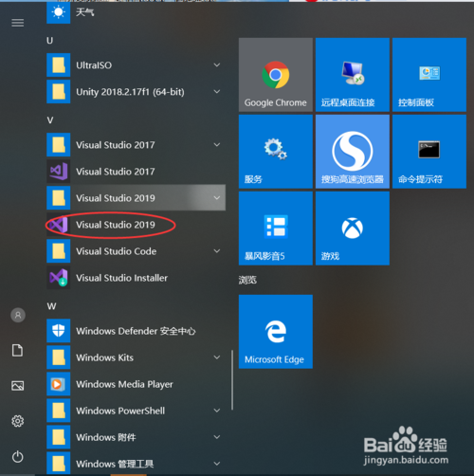Jump via the letter U header
The image size is (474, 476).
pyautogui.click(x=50, y=41)
